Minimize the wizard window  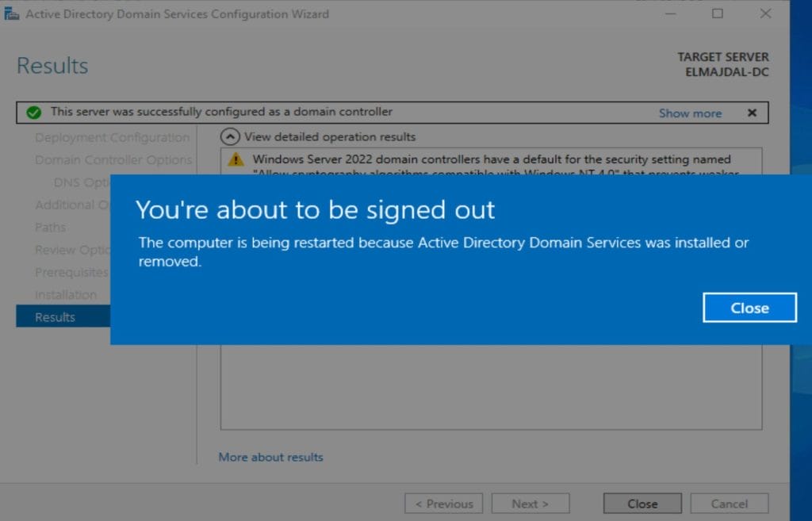pos(670,13)
